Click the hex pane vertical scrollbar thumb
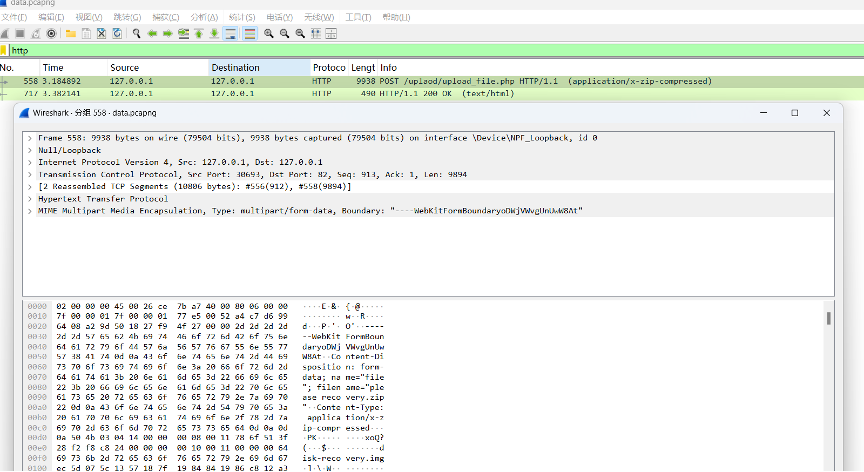The width and height of the screenshot is (864, 472). click(x=828, y=318)
